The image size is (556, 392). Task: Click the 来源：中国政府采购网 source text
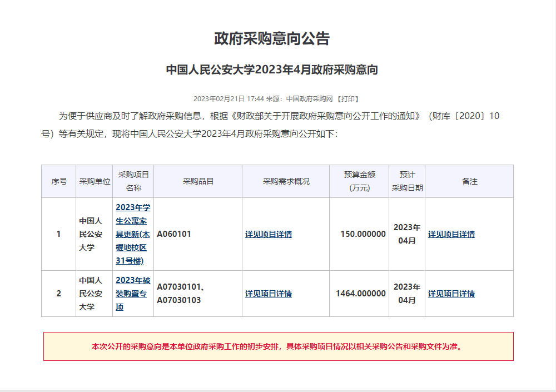point(299,98)
